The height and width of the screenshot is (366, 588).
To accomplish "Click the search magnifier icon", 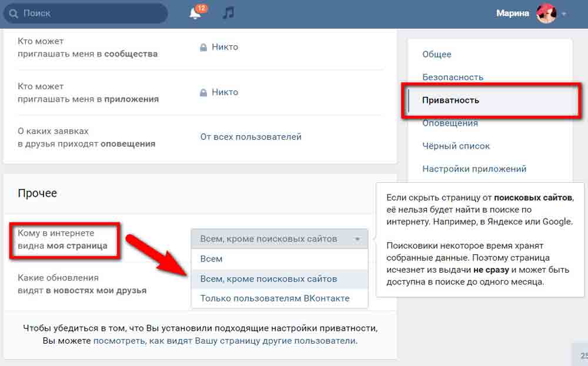I will click(14, 13).
